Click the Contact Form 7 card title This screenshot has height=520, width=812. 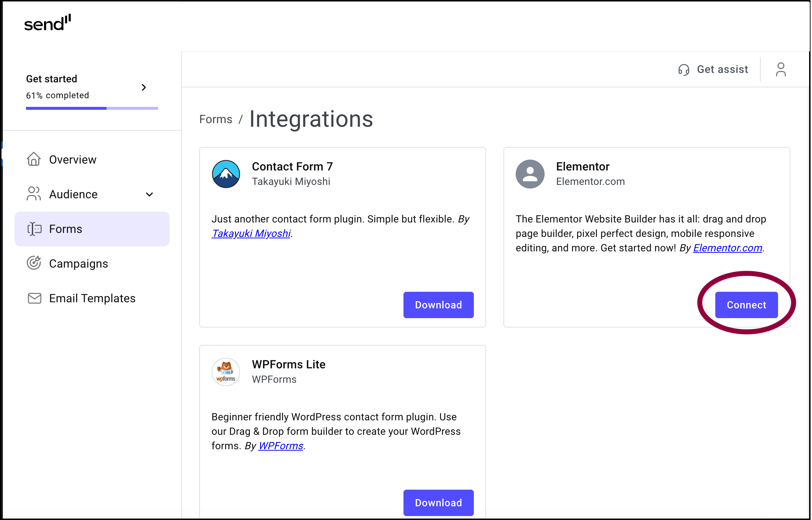(x=292, y=166)
